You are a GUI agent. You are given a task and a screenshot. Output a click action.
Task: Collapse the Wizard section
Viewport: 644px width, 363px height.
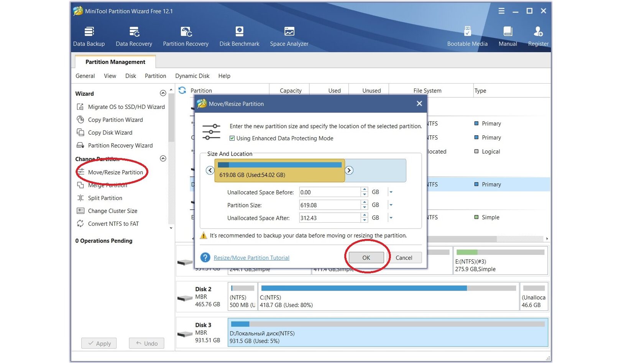[163, 93]
